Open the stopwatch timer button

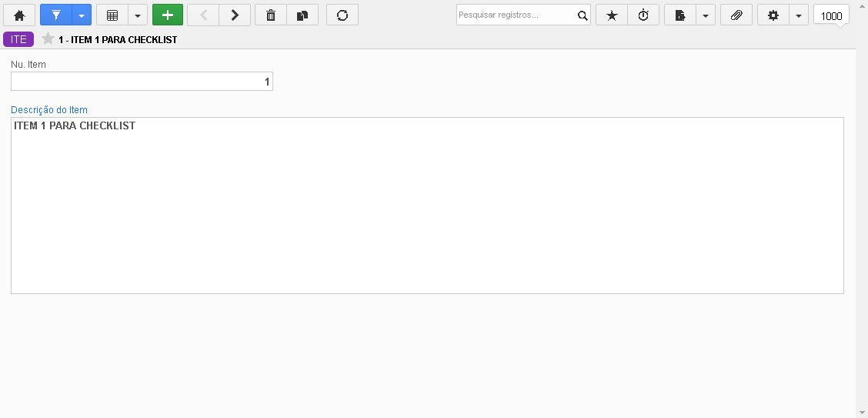pos(643,15)
